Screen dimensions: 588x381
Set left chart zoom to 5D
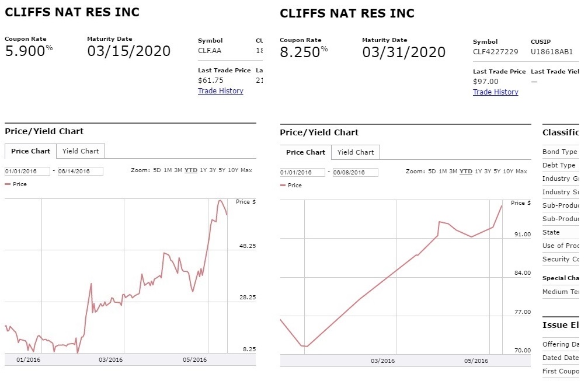(x=156, y=170)
